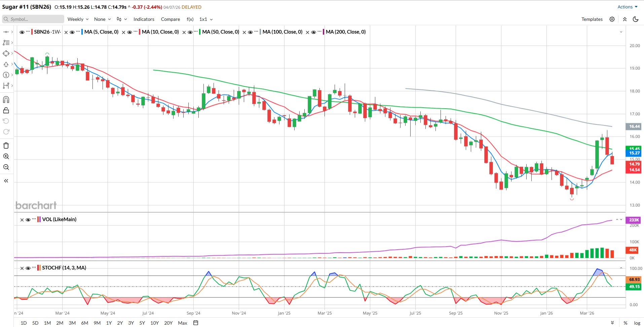This screenshot has height=327, width=644.
Task: Collapse the drawing tools sidebar
Action: tap(6, 181)
